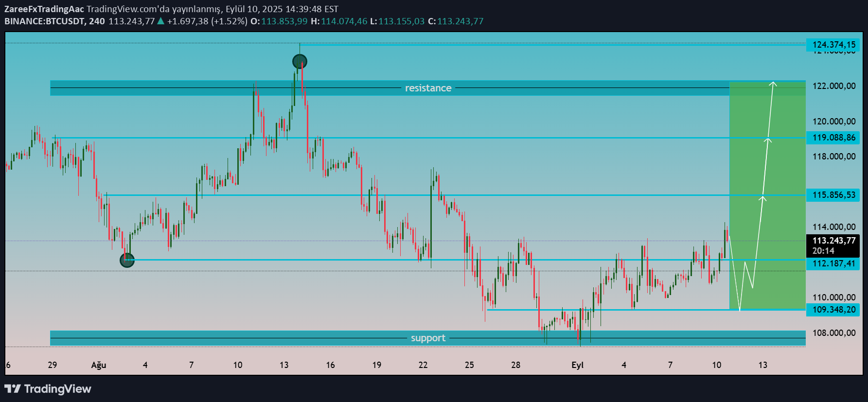Click the circle marker at the chart top peak
Screen dimensions: 868x402
(300, 62)
